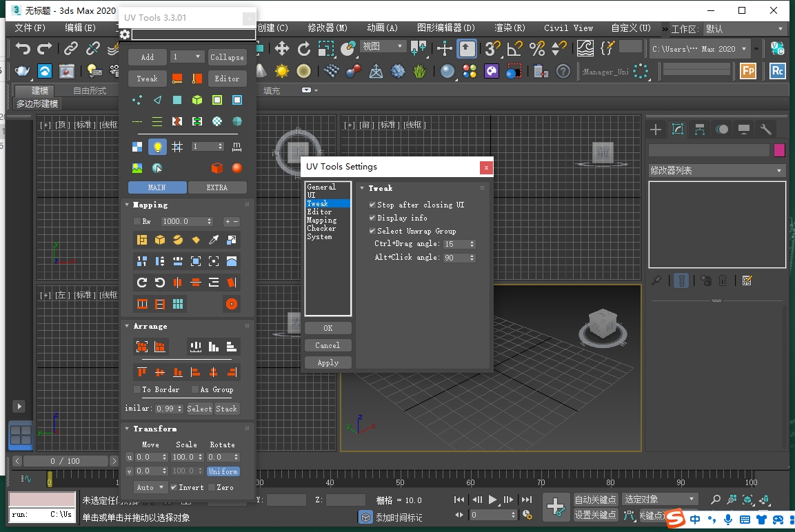Click OK in UV Tools Settings

point(328,328)
